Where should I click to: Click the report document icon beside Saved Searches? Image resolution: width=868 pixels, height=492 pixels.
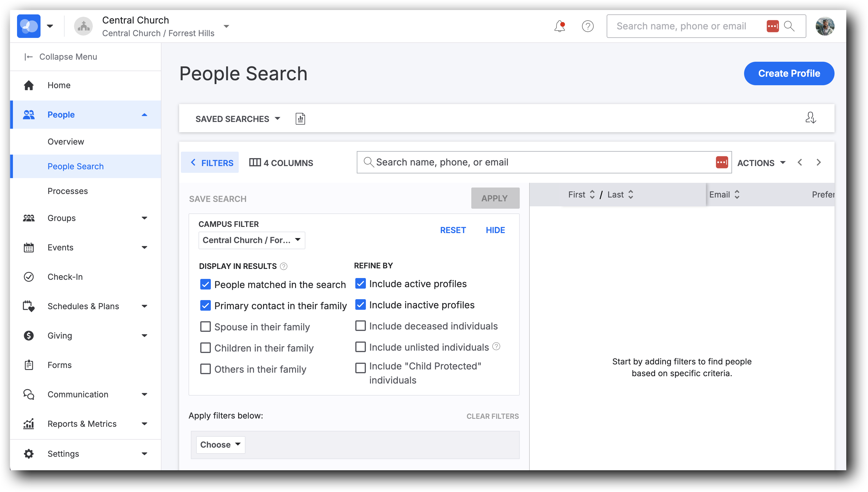[300, 119]
